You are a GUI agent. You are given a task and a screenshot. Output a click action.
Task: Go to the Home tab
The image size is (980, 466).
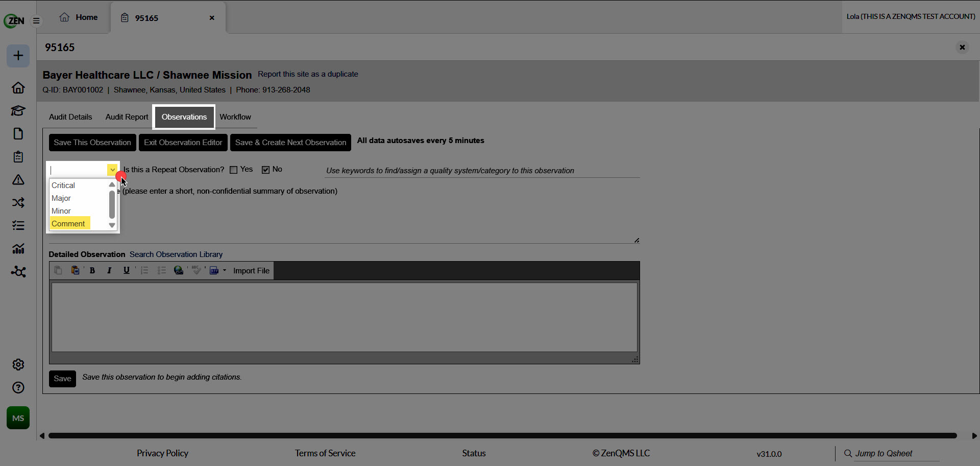pos(79,17)
